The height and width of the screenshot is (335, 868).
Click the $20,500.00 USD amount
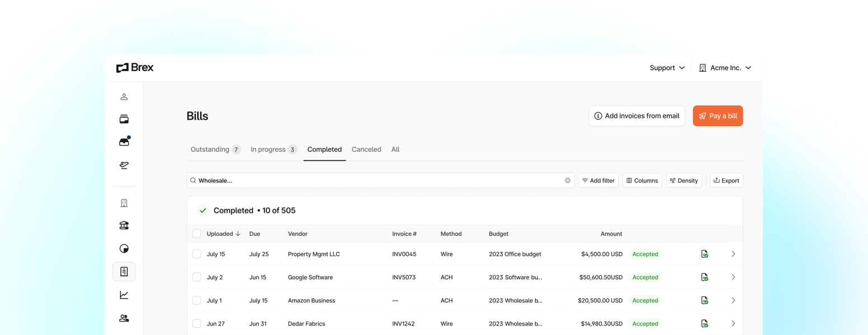pyautogui.click(x=600, y=300)
